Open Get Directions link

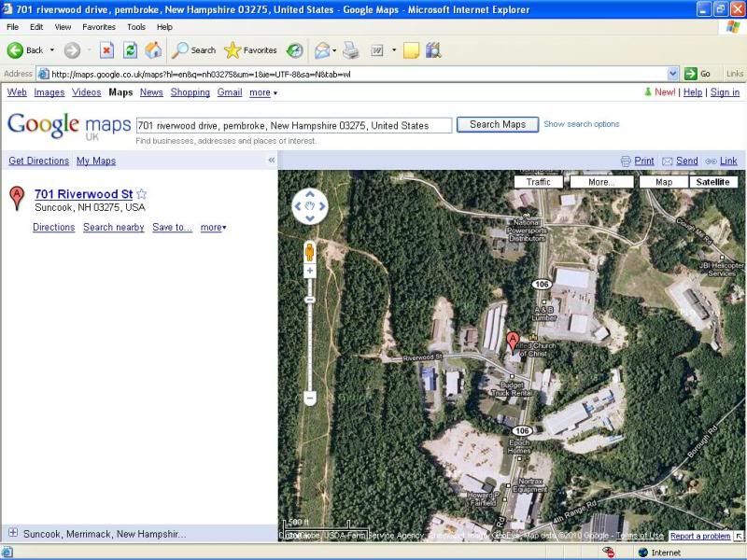pyautogui.click(x=38, y=161)
